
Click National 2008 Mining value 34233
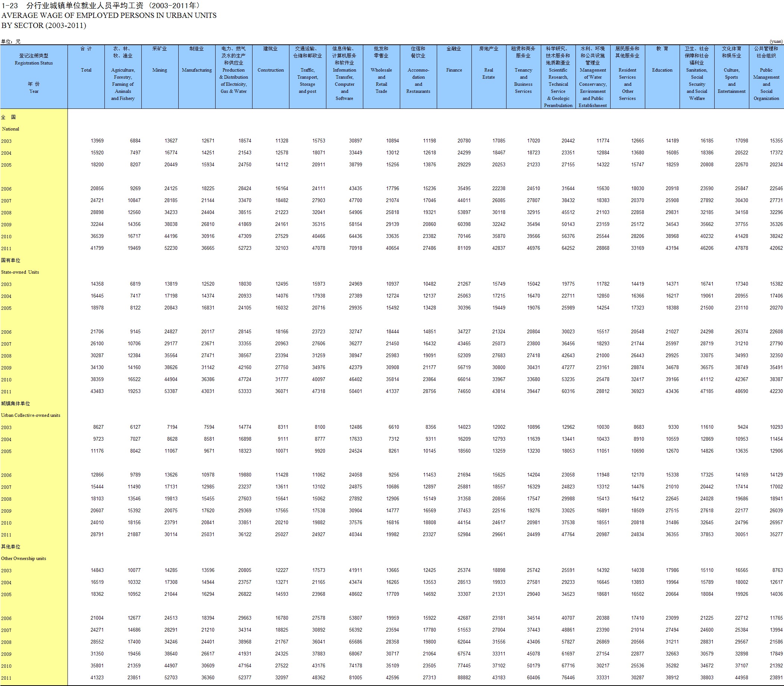click(171, 213)
